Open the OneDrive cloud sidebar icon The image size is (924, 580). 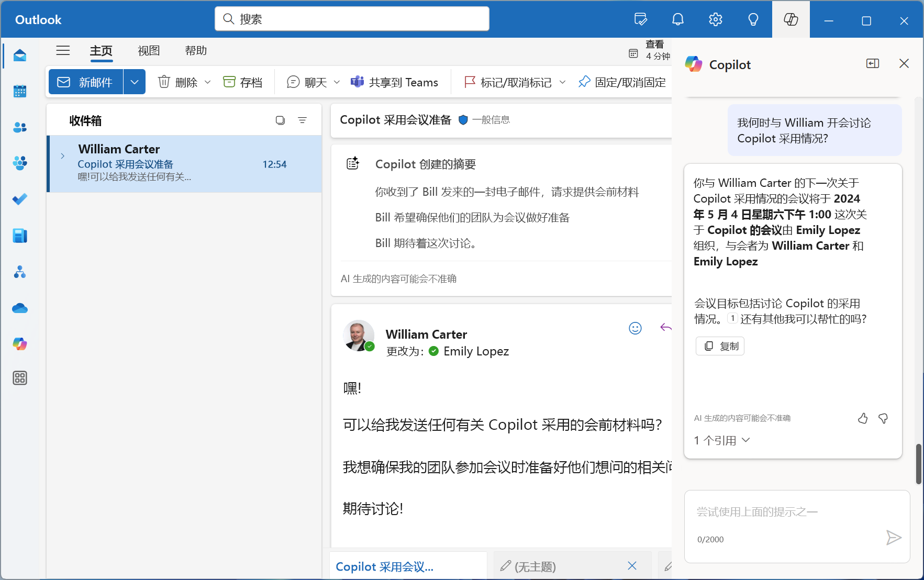20,308
